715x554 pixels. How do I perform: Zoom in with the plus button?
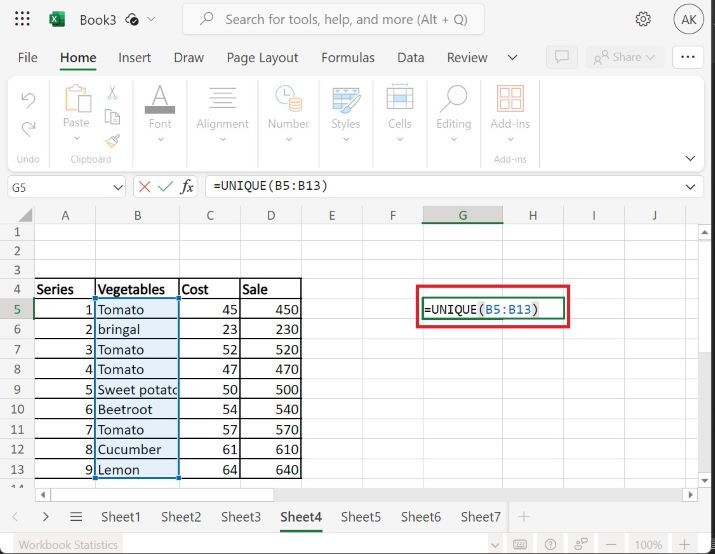click(x=684, y=544)
